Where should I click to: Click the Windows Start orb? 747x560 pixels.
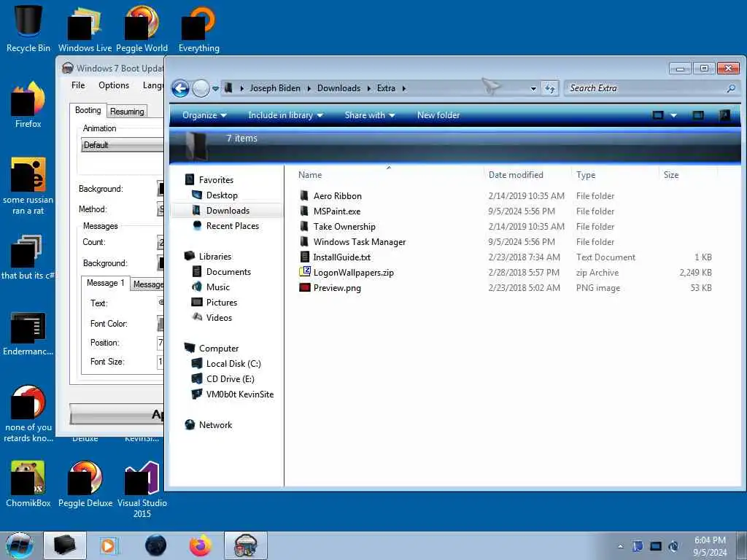[x=20, y=545]
